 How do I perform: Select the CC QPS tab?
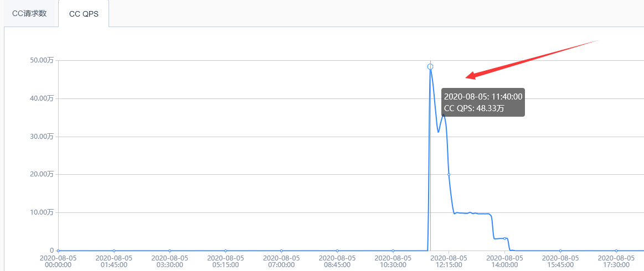(x=84, y=14)
